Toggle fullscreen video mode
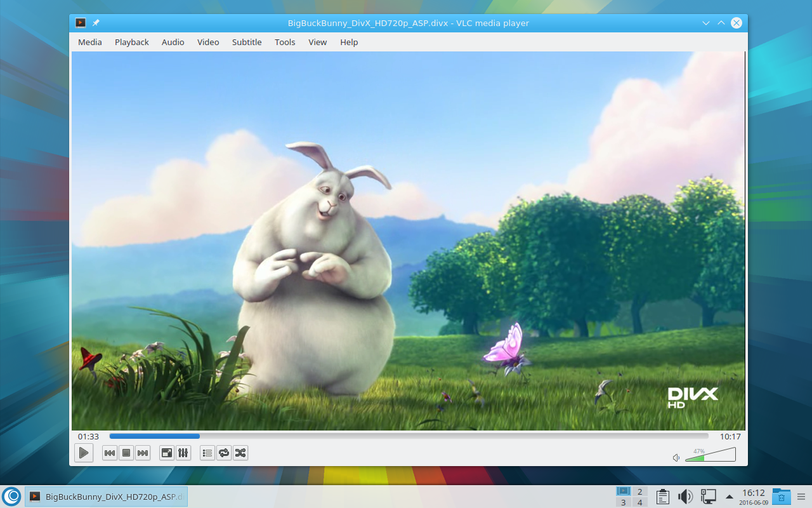812x508 pixels. click(x=167, y=453)
